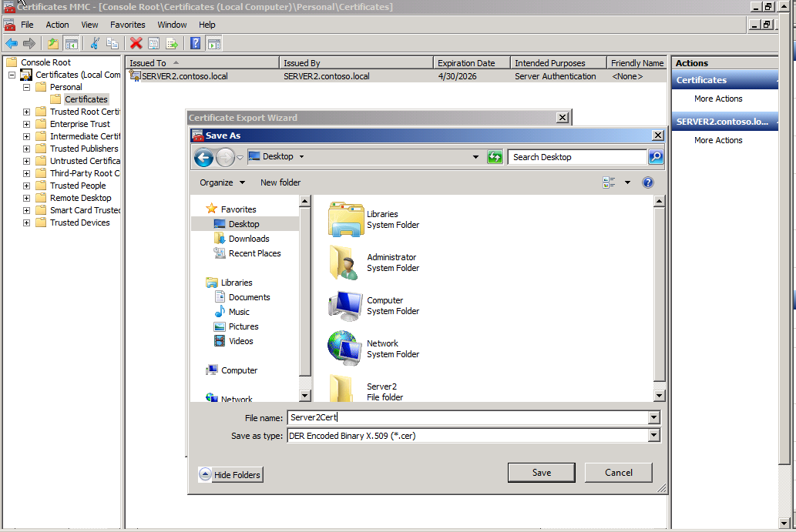This screenshot has height=532, width=796.
Task: Select the Libraries system folder icon
Action: click(x=346, y=219)
